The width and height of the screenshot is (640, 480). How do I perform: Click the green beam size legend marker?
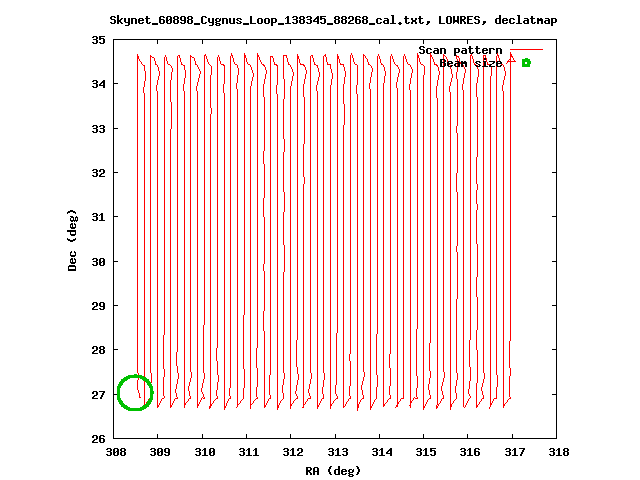526,63
